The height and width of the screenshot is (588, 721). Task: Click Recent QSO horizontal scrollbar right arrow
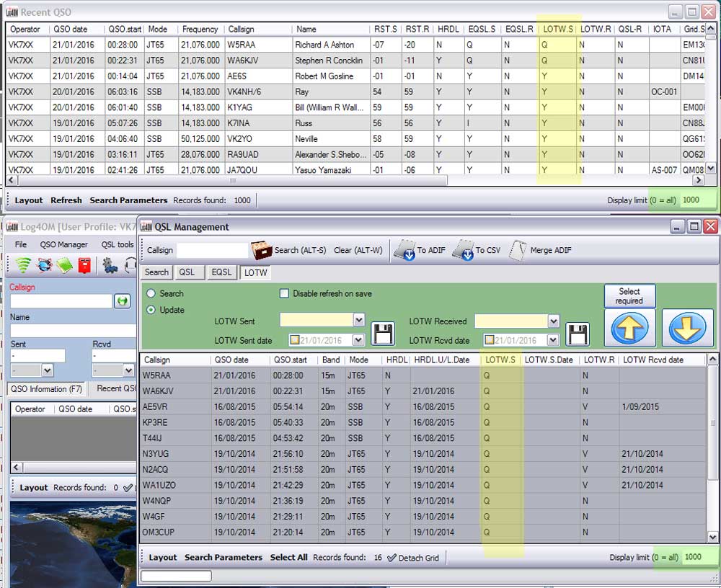click(699, 180)
